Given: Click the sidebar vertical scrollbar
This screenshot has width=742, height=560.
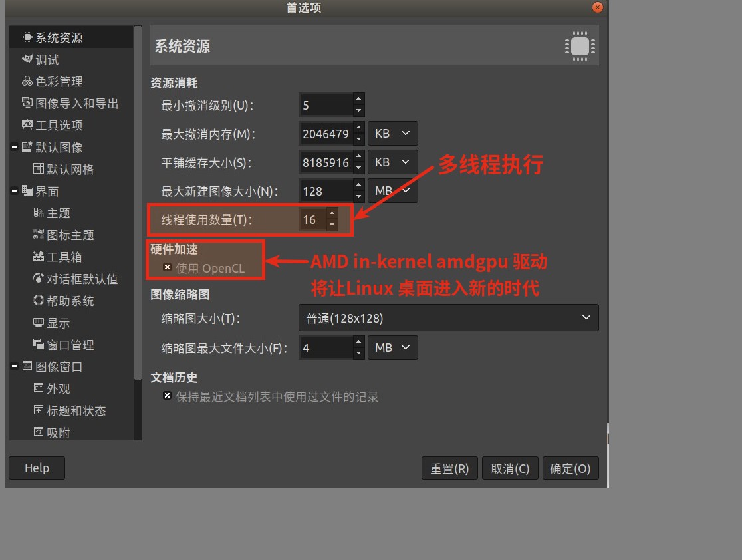Looking at the screenshot, I should pos(138,203).
